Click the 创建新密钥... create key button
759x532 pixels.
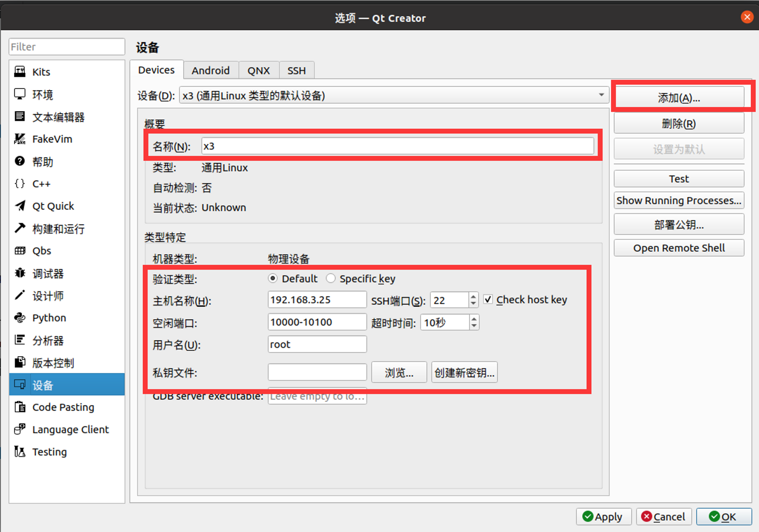point(465,372)
